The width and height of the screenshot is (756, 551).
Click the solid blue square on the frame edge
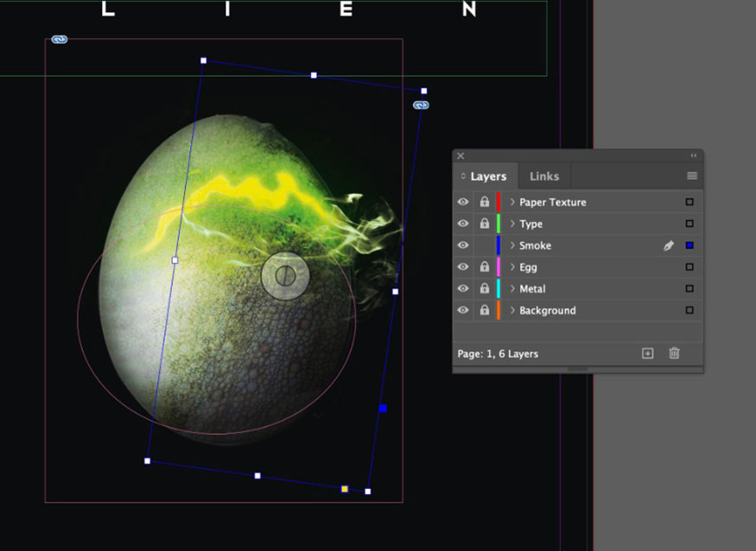(383, 408)
